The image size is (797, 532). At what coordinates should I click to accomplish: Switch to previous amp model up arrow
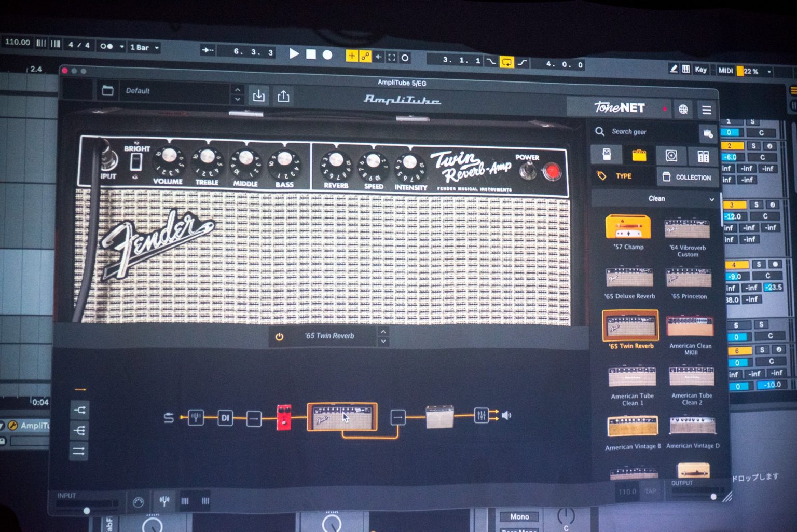coord(383,332)
